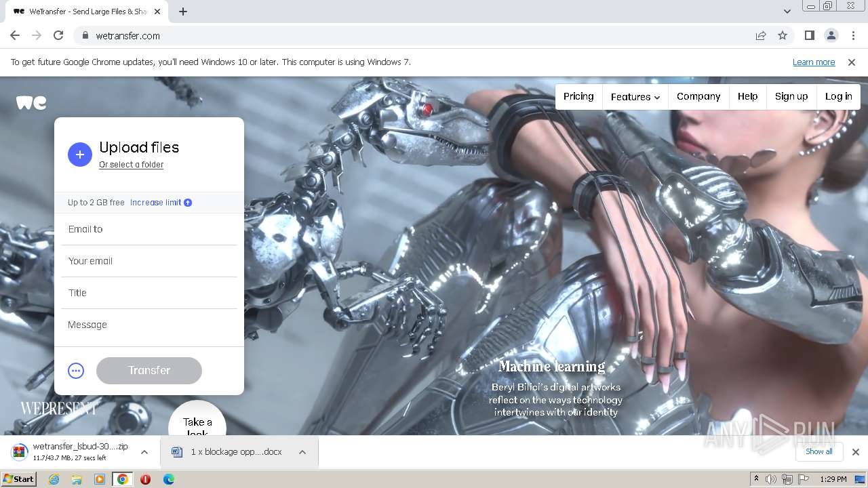868x488 pixels.
Task: Expand the Features dropdown menu
Action: pos(635,97)
